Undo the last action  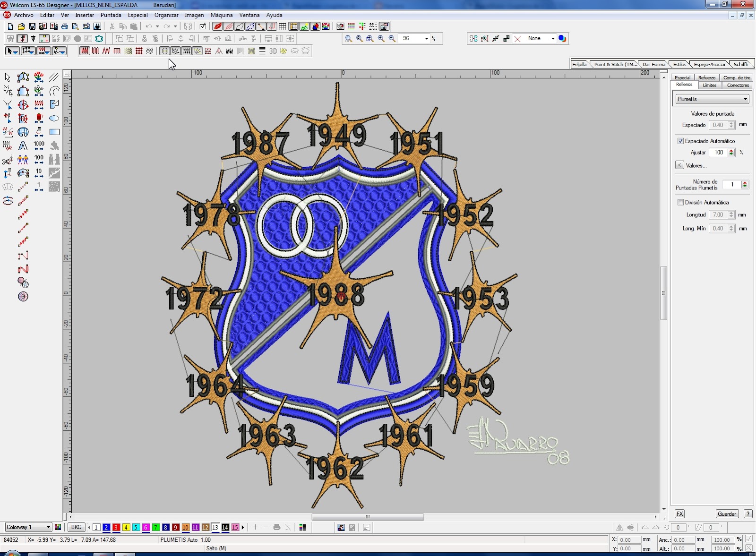149,26
